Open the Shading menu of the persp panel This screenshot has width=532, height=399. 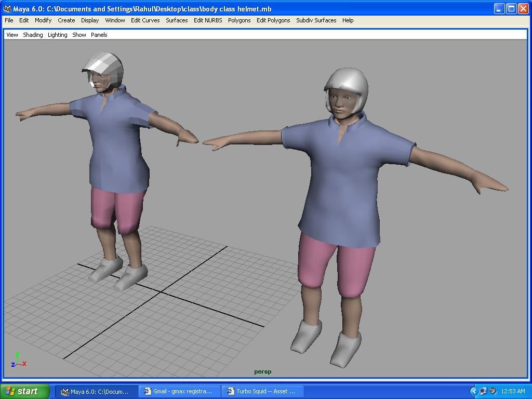tap(33, 34)
